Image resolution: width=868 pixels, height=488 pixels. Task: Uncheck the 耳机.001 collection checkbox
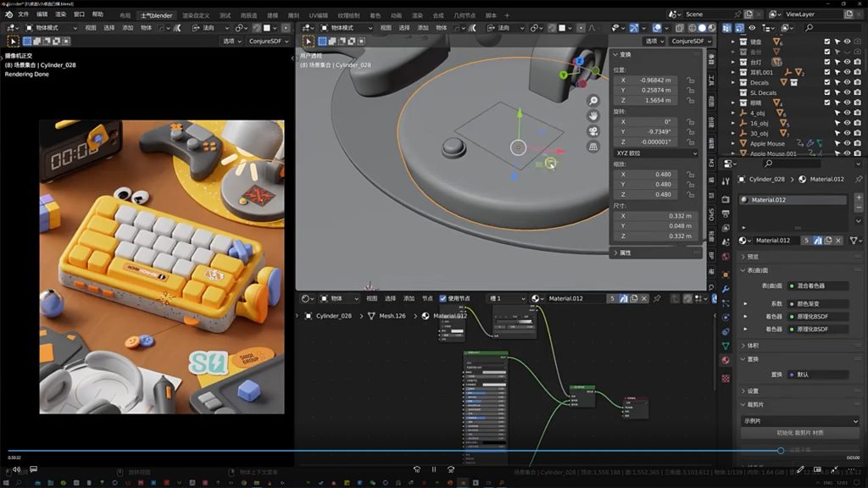[827, 72]
